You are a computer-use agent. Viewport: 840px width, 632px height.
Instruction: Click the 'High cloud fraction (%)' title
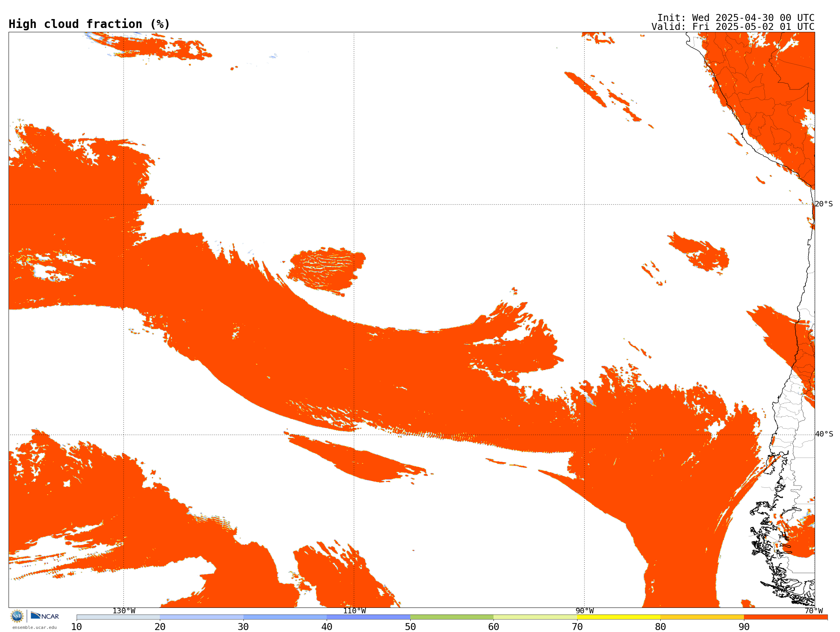click(89, 24)
